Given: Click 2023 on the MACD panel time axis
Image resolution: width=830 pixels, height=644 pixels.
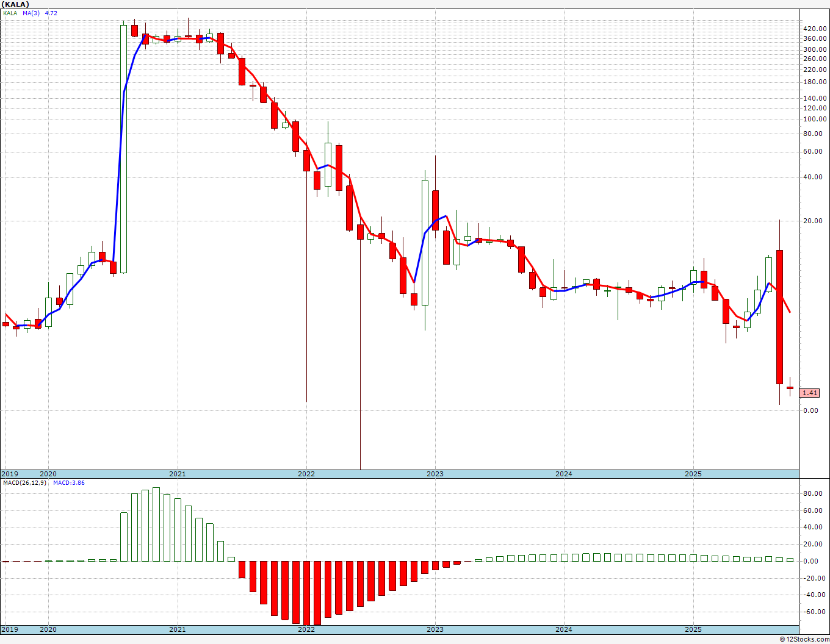Looking at the screenshot, I should [435, 629].
